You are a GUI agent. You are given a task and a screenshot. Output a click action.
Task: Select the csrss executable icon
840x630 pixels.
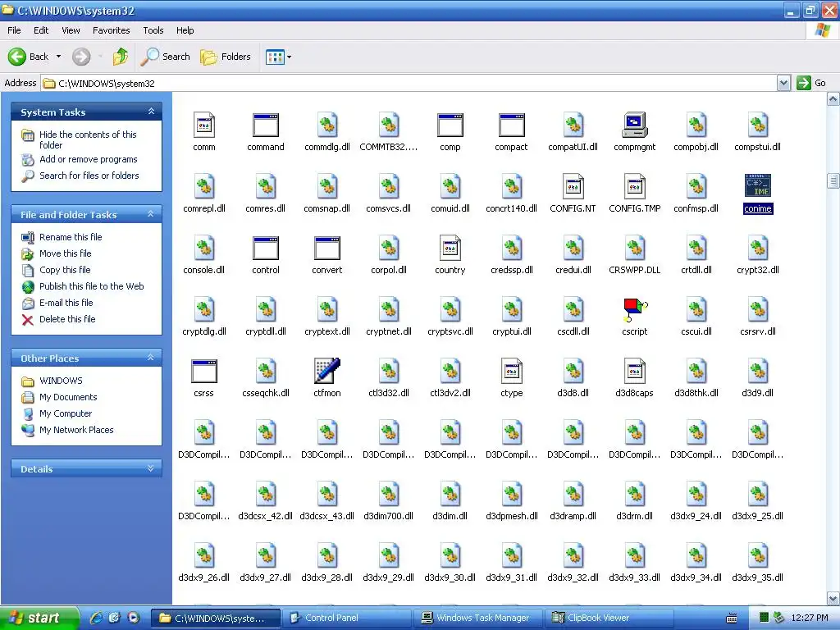pos(204,371)
